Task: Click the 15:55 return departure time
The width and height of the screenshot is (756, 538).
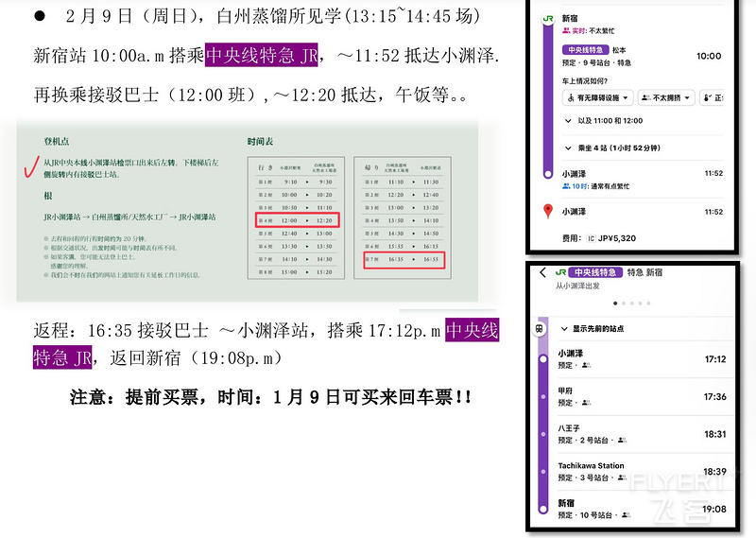Action: pyautogui.click(x=396, y=246)
